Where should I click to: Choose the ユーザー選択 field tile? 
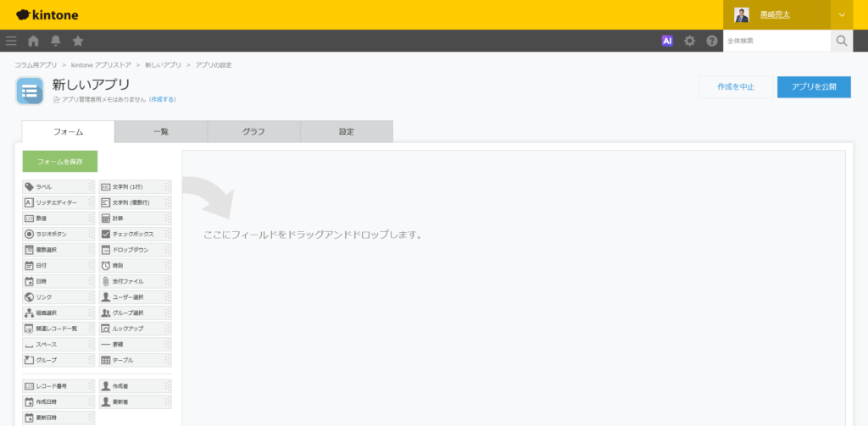click(x=135, y=297)
